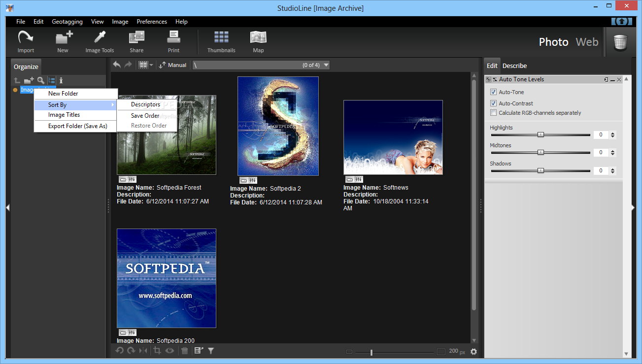
Task: Switch to Web mode
Action: pyautogui.click(x=587, y=42)
